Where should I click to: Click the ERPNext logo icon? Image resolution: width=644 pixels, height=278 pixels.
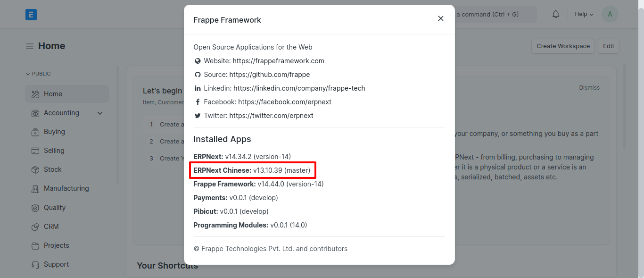[x=31, y=15]
